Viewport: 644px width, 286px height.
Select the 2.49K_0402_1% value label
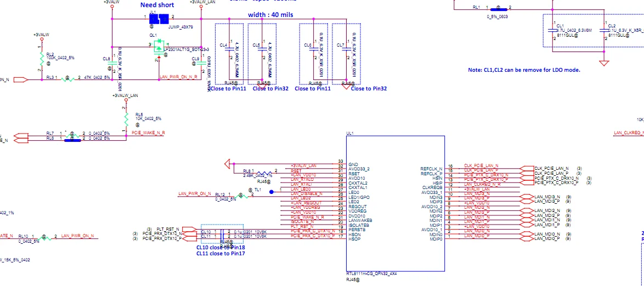coord(257,176)
